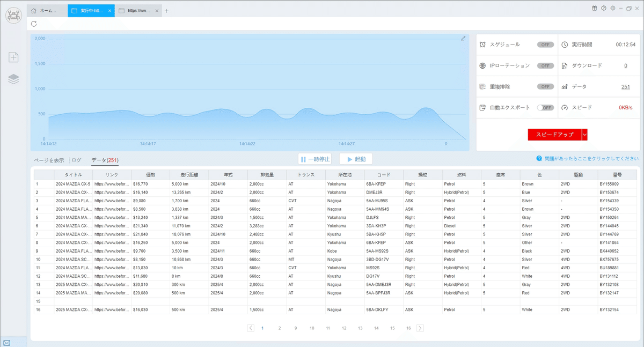Select the Kobe location cell
644x347 pixels.
pos(345,251)
